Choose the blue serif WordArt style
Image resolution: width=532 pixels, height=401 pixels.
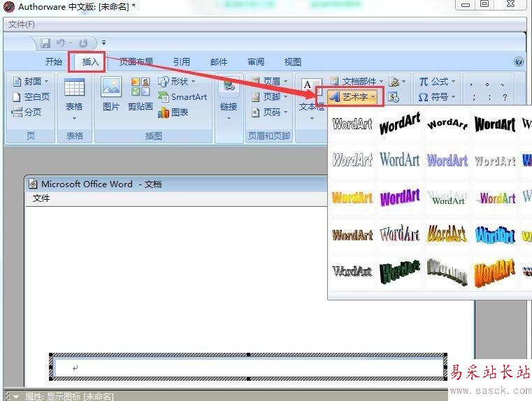click(400, 160)
